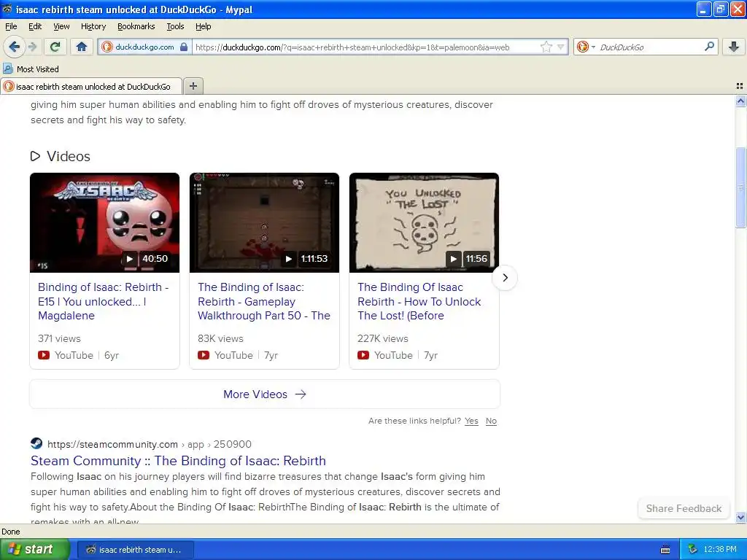Click the DuckDuckGo search box

pyautogui.click(x=650, y=47)
